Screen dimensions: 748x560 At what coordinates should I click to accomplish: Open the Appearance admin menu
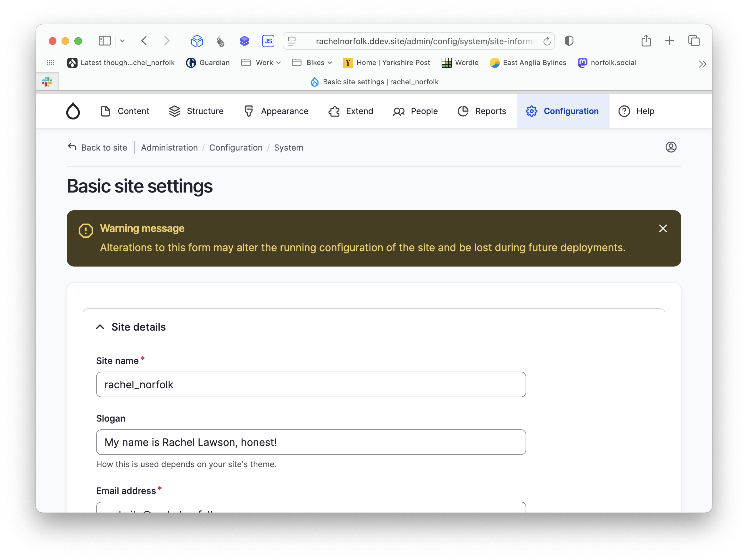[x=276, y=111]
